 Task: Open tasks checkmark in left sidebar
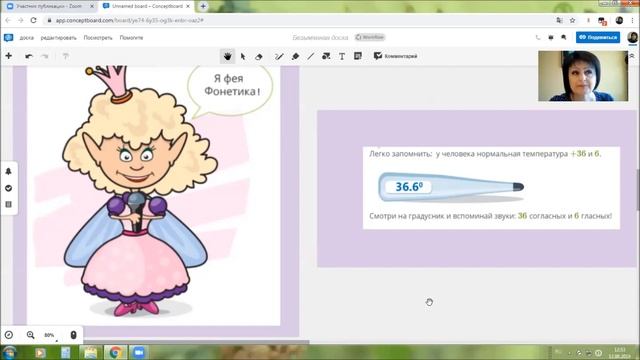(8, 188)
